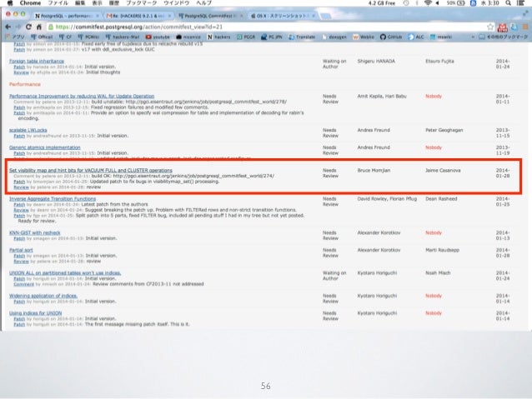The image size is (532, 399).
Task: Open the ヘルプ menu
Action: coord(203,3)
